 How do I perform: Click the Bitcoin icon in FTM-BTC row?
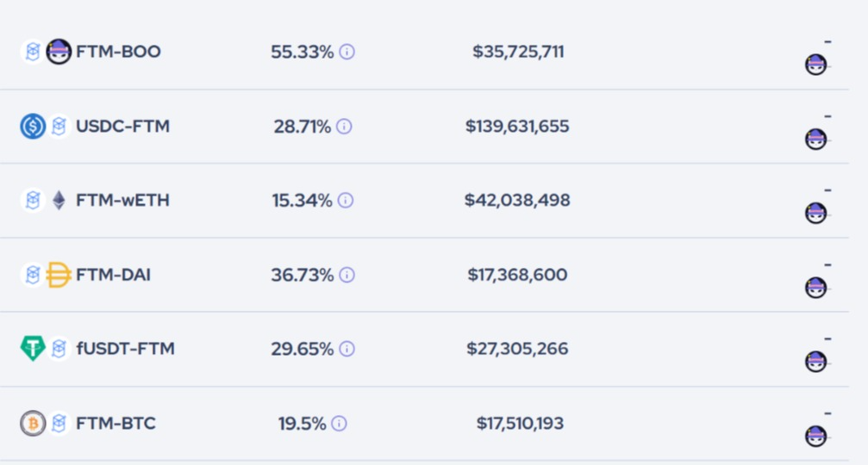33,424
